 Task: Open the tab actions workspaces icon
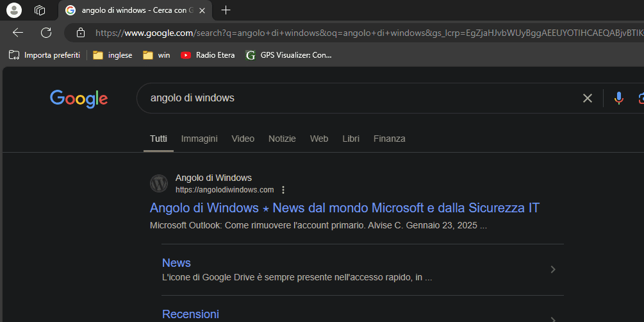[40, 10]
